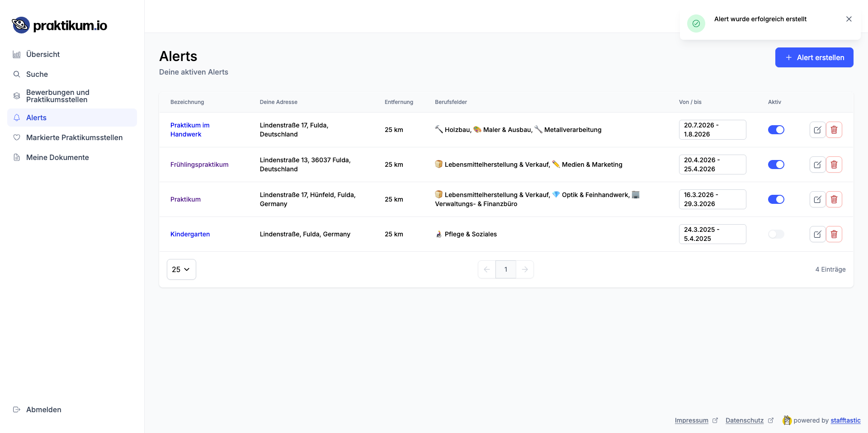Click the praktikum.io logo
This screenshot has width=868, height=433.
[59, 25]
